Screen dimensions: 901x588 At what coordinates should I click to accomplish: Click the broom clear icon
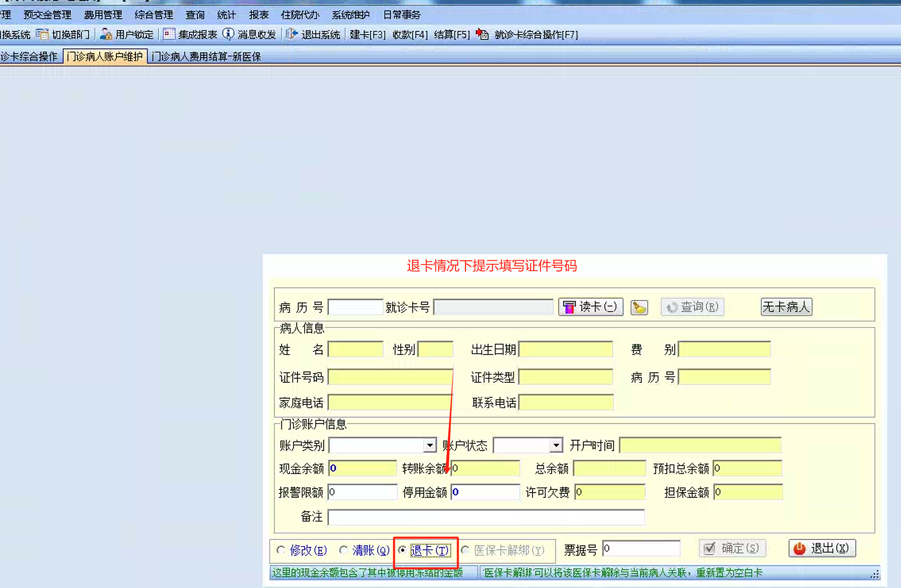pos(639,307)
